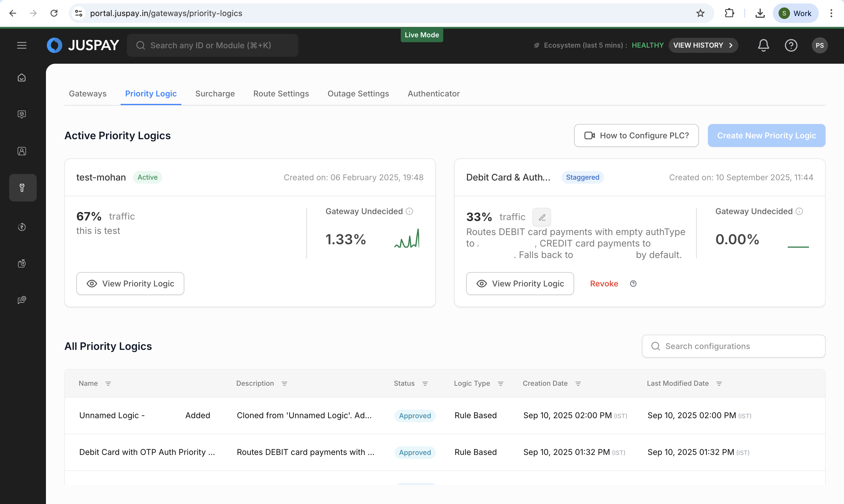Click Create New Priority Logic button
The width and height of the screenshot is (844, 504).
[766, 135]
